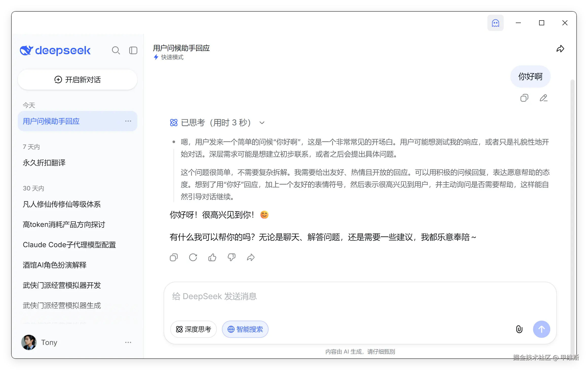Give the reply a thumbs up
Viewport: 588px width, 370px height.
pyautogui.click(x=212, y=258)
